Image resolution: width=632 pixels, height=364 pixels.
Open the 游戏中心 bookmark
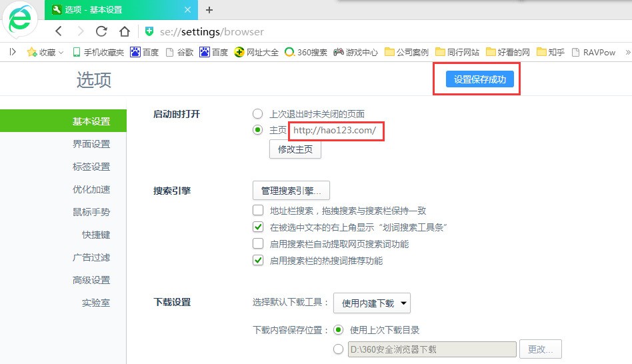[355, 52]
